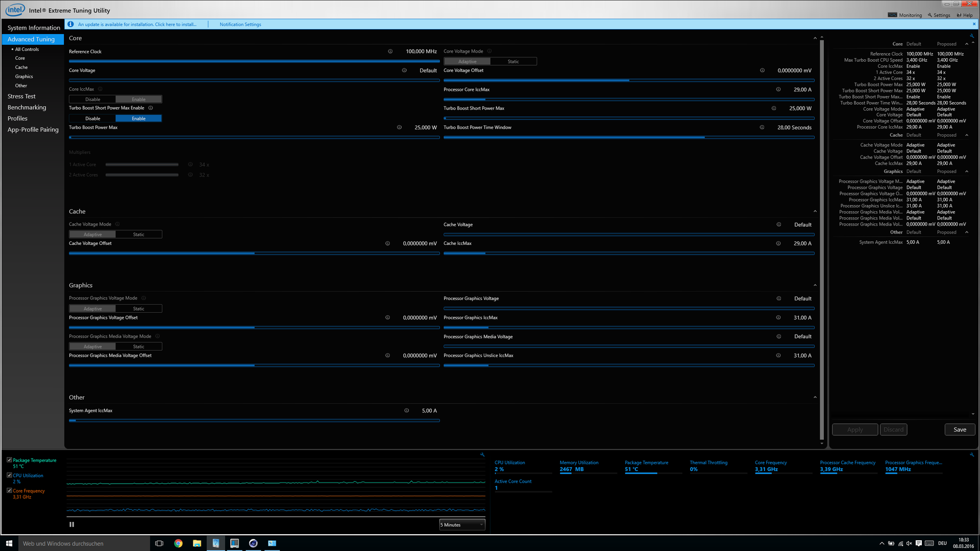The width and height of the screenshot is (980, 551).
Task: Open the 5 Minutes time range dropdown
Action: 462,524
